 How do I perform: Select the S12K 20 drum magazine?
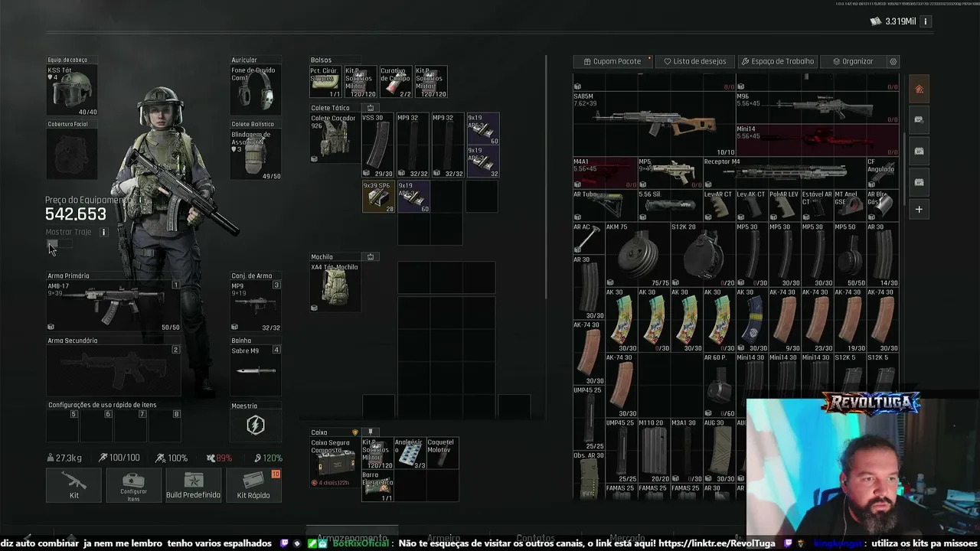coord(703,255)
